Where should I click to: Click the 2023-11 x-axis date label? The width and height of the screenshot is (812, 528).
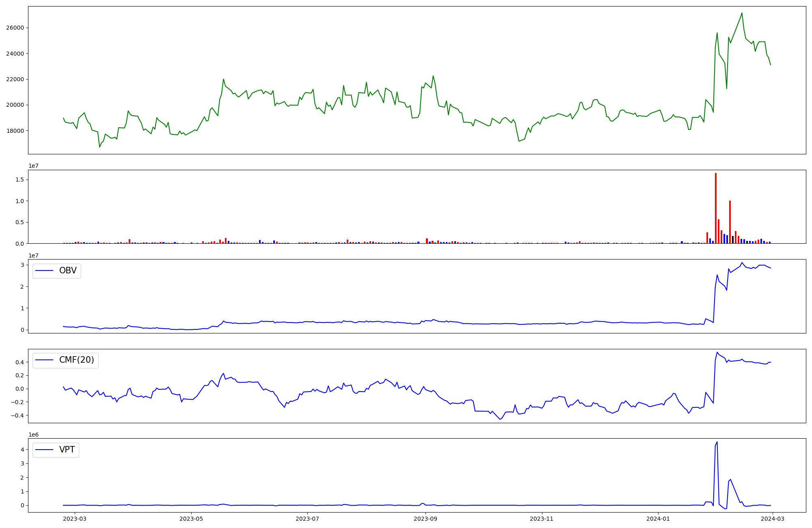click(x=542, y=519)
